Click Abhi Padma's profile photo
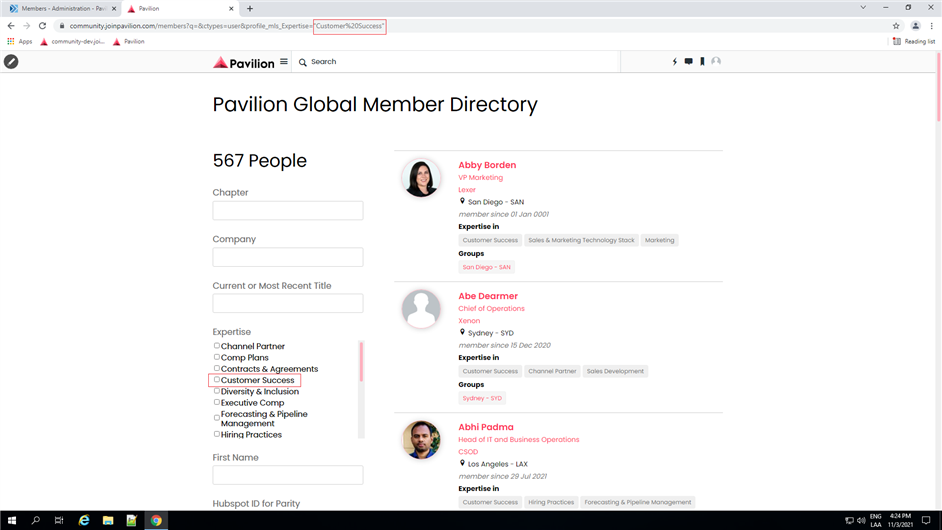942x530 pixels. click(x=421, y=440)
